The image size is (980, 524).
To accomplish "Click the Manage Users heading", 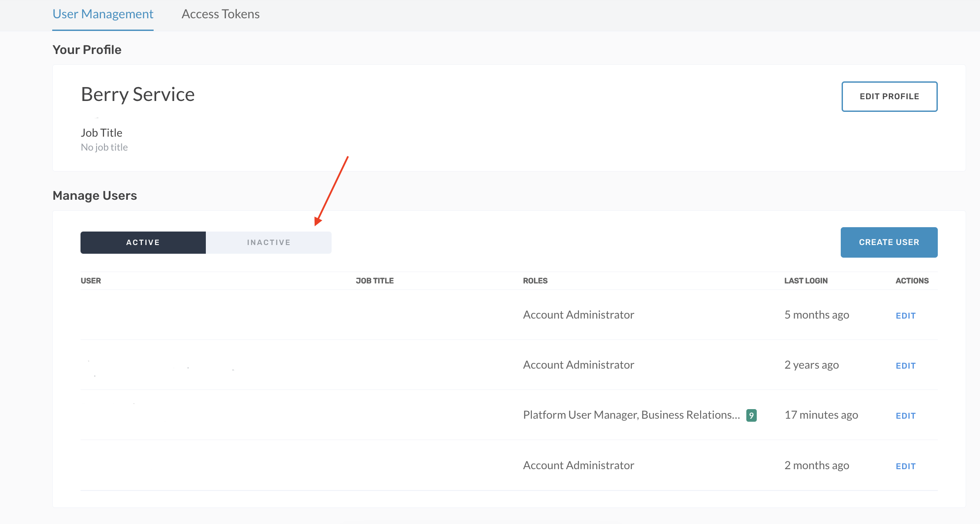I will pos(94,195).
